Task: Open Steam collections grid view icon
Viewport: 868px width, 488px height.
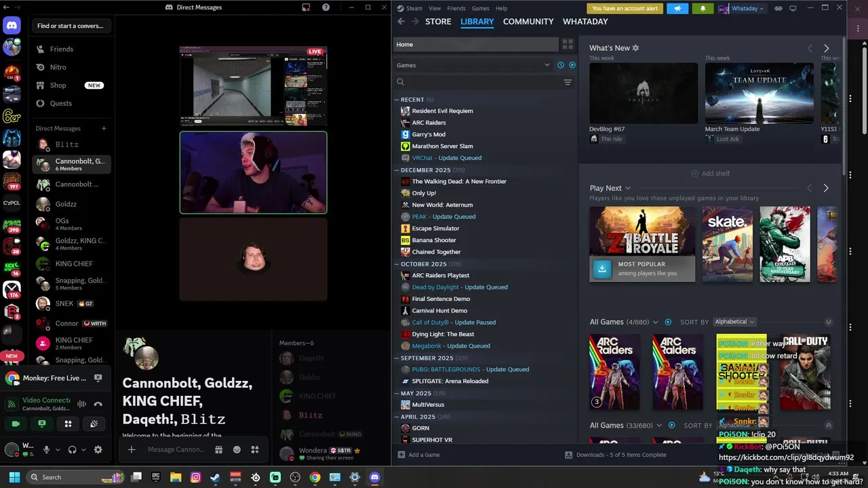Action: (x=568, y=44)
